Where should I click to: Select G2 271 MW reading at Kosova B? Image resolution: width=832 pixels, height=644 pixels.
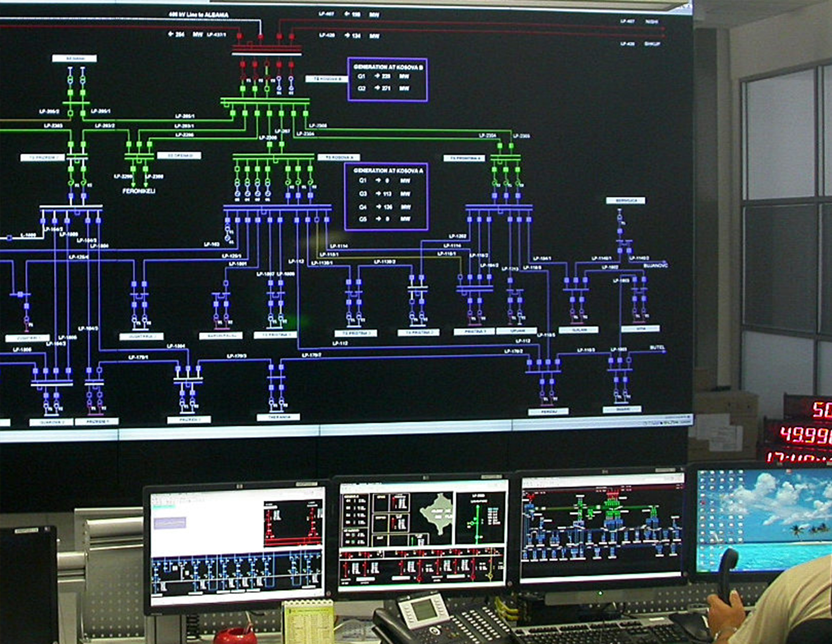384,88
